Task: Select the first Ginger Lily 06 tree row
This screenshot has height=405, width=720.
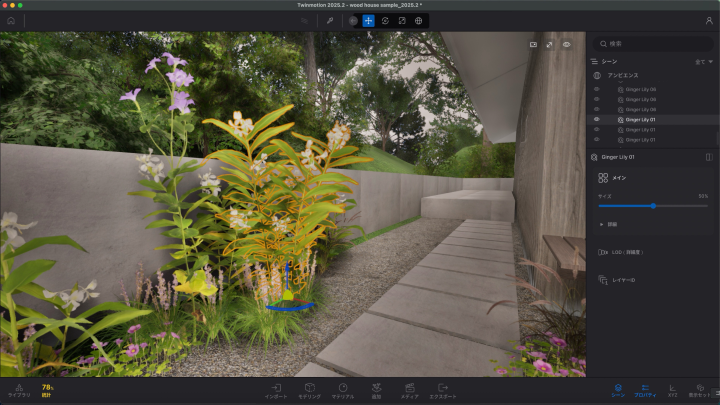Action: point(652,89)
